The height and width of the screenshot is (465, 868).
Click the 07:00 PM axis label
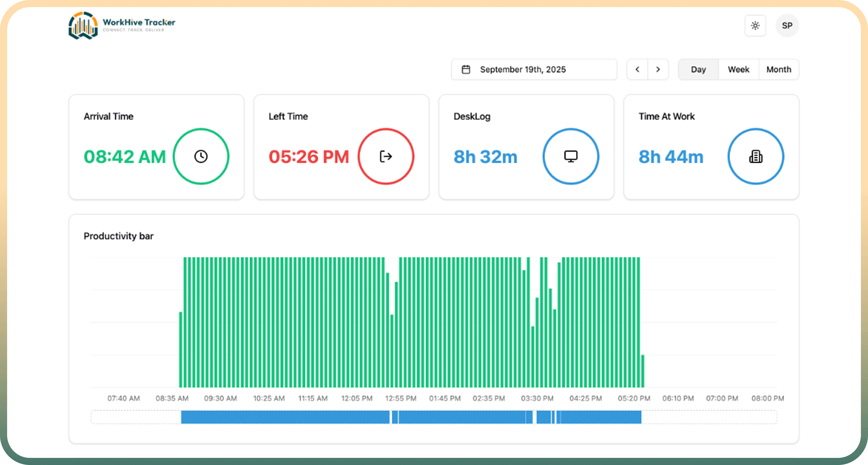722,398
